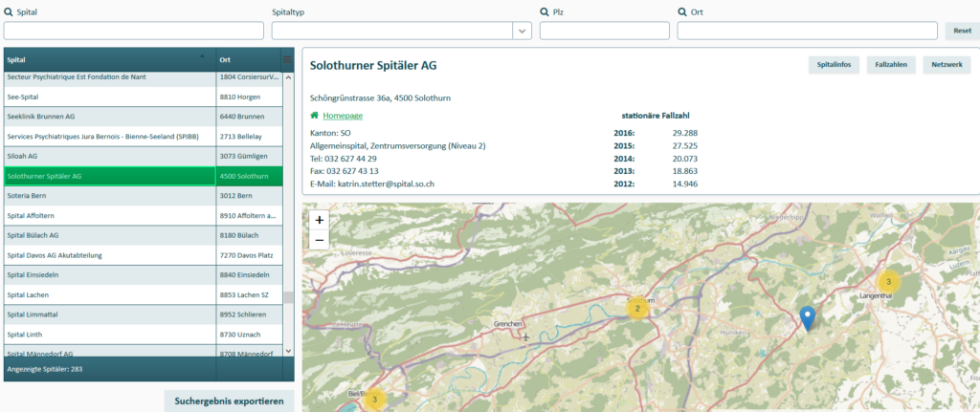Open the Netzwerk tab
The image size is (980, 412).
click(x=947, y=65)
